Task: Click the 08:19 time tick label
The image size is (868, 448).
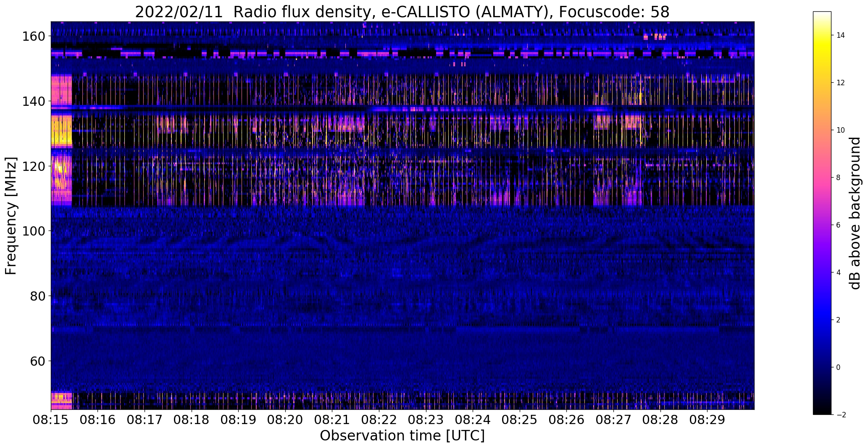Action: 238,420
